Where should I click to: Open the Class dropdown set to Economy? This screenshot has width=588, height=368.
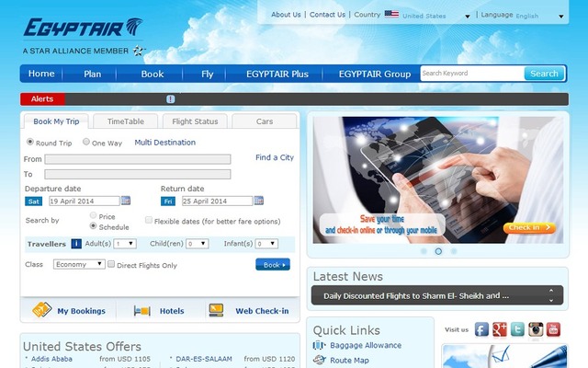(x=79, y=264)
